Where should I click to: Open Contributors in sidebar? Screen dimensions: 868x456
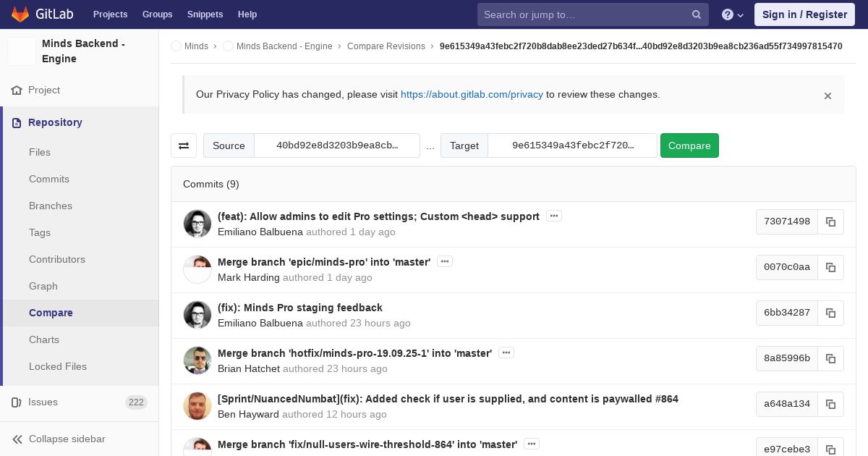tap(57, 259)
